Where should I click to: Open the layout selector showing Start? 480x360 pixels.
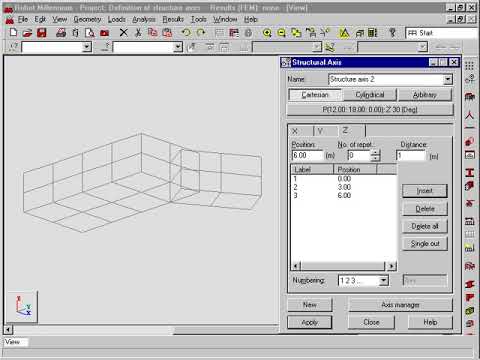pos(442,33)
